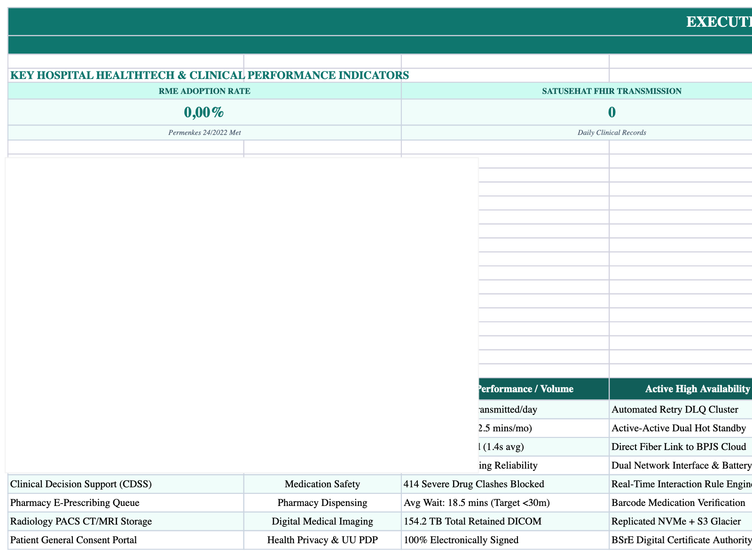Select Pharmacy E-Prescribing Queue row

pyautogui.click(x=126, y=503)
